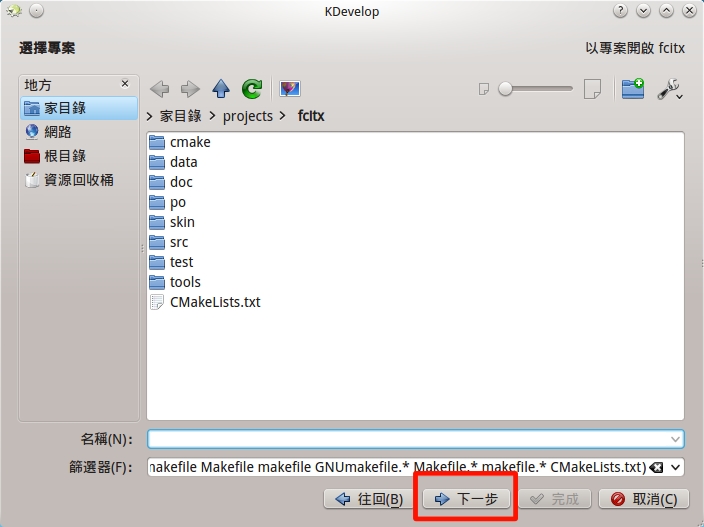Click the 家目錄 breadcrumb segment
This screenshot has height=527, width=704.
(180, 116)
